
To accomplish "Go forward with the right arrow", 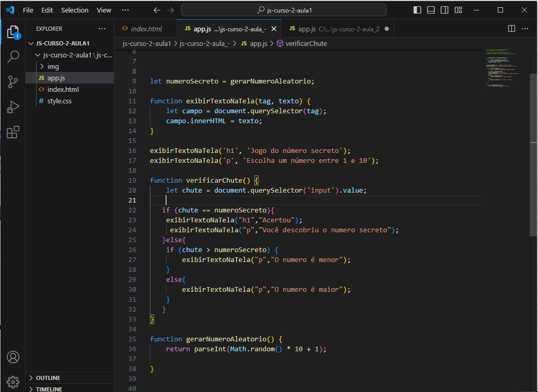I will click(170, 10).
